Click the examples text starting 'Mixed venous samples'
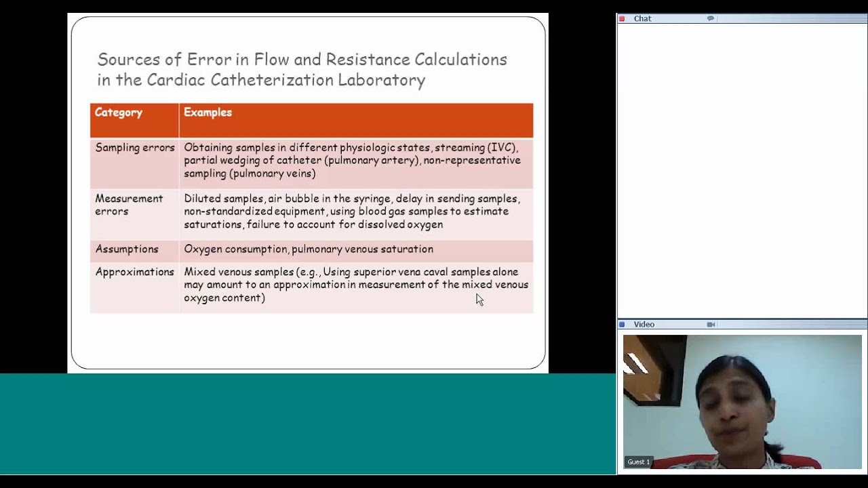Viewport: 868px width, 488px height. pos(356,285)
